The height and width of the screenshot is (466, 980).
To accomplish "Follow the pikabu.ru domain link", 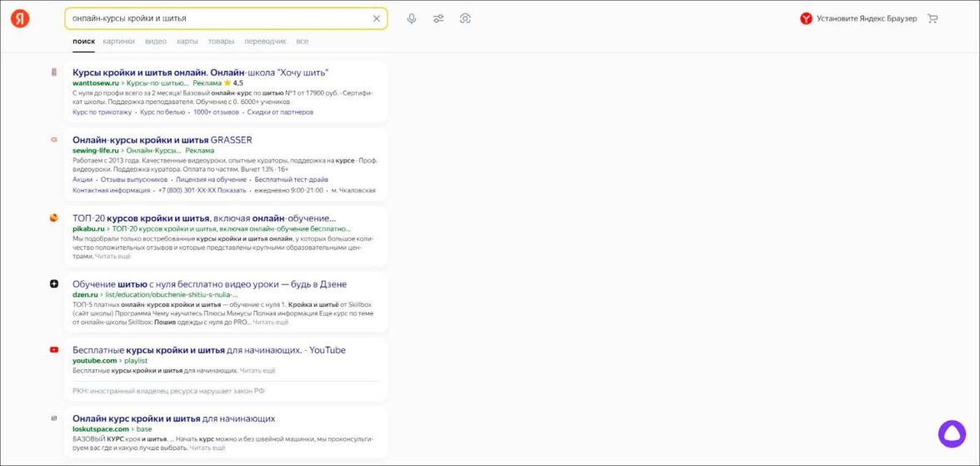I will 88,229.
